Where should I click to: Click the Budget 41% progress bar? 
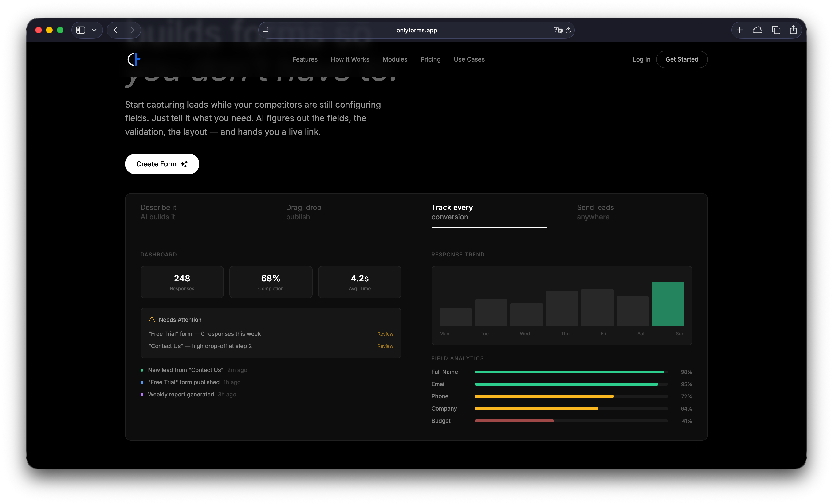[571, 421]
